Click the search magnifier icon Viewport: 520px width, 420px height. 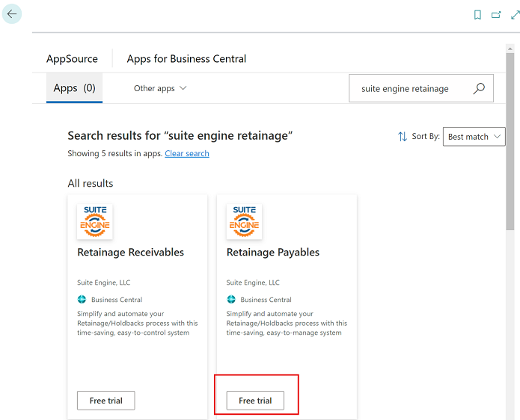[x=479, y=88]
